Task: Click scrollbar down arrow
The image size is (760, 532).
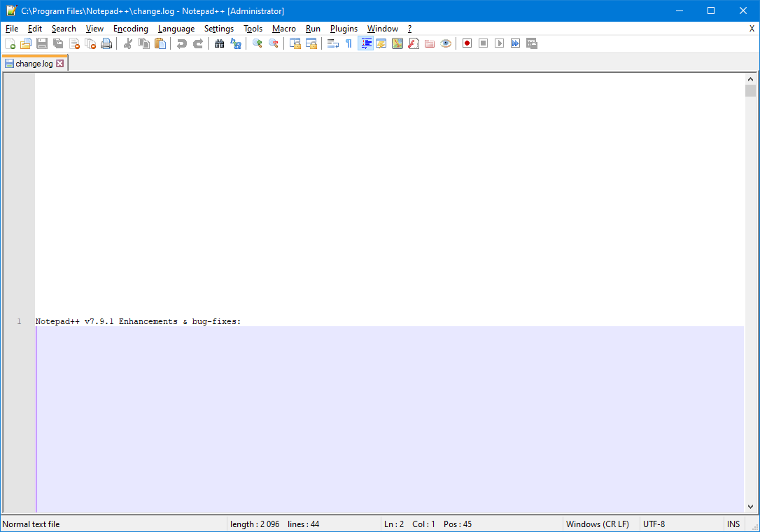Action: tap(750, 507)
